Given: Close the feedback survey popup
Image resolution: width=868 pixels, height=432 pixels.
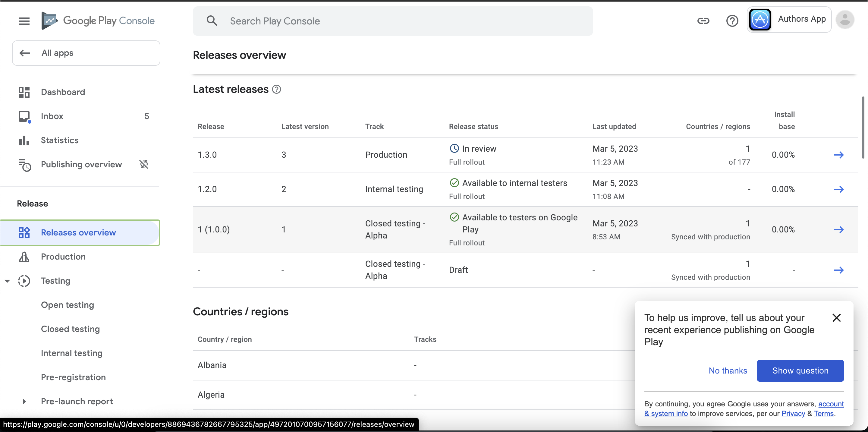Looking at the screenshot, I should [836, 318].
